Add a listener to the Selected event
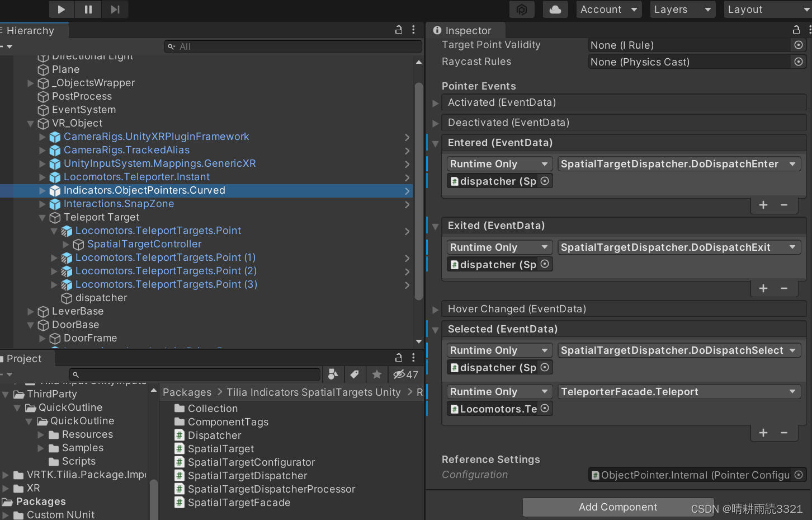The image size is (812, 520). pyautogui.click(x=763, y=433)
